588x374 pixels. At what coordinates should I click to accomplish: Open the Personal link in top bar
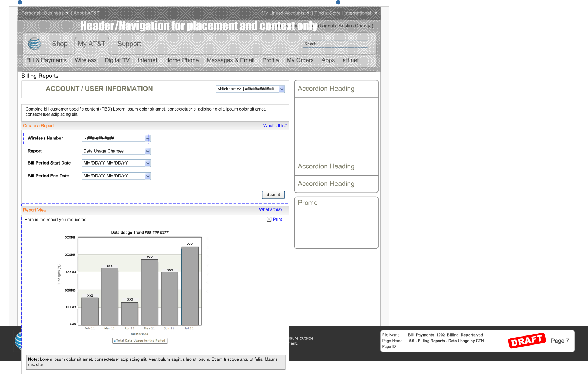pyautogui.click(x=31, y=13)
